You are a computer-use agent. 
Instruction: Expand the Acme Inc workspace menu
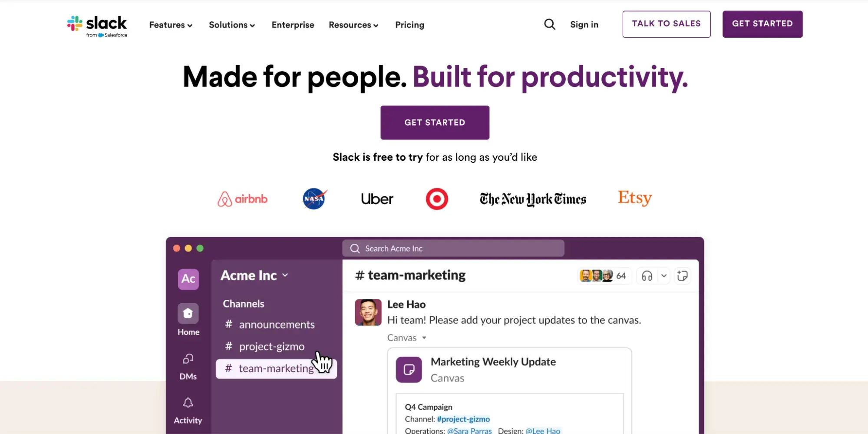[254, 275]
